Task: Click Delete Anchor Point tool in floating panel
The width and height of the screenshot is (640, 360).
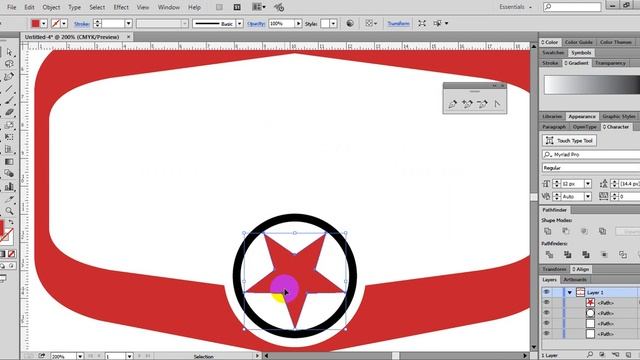Action: coord(482,104)
